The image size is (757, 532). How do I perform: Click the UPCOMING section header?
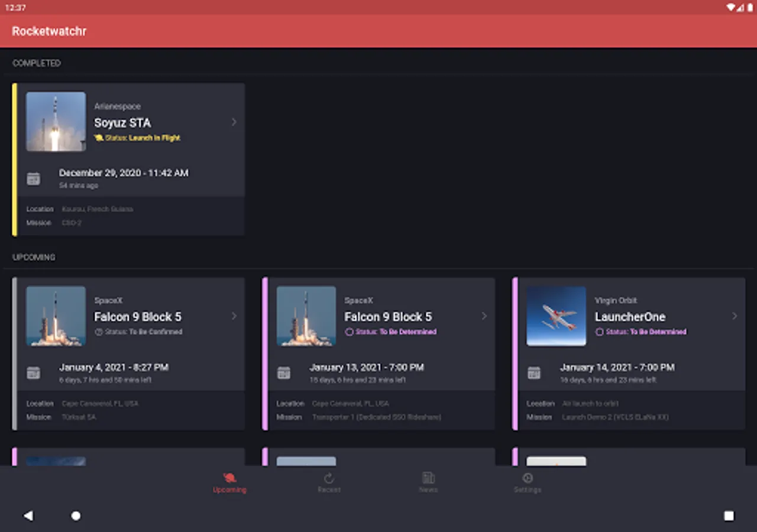34,257
